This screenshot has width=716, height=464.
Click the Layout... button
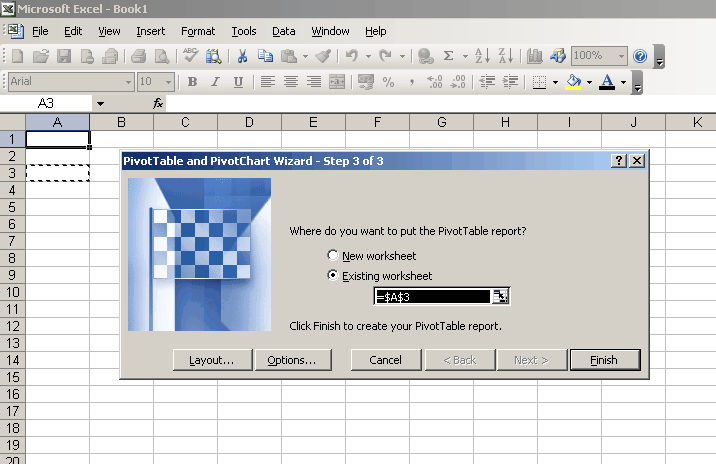212,360
